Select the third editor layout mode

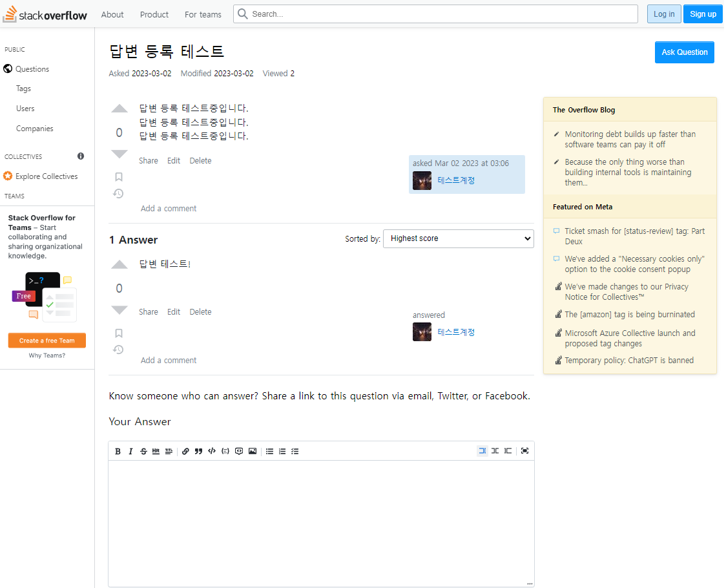pos(508,451)
